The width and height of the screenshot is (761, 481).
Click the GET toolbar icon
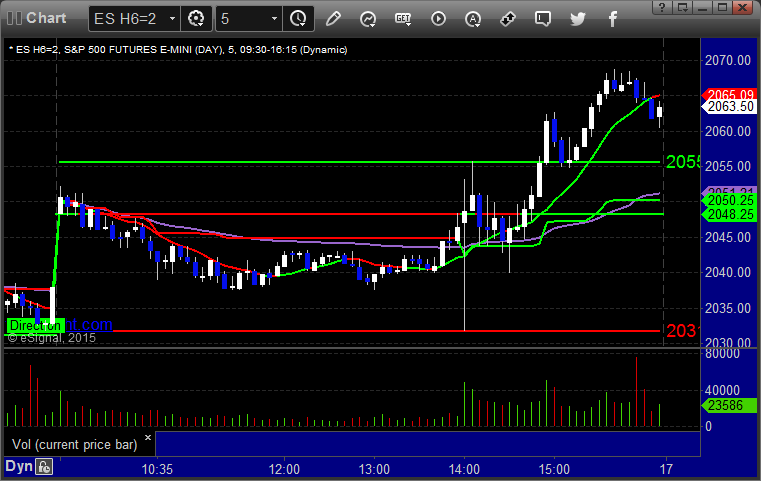click(x=403, y=19)
